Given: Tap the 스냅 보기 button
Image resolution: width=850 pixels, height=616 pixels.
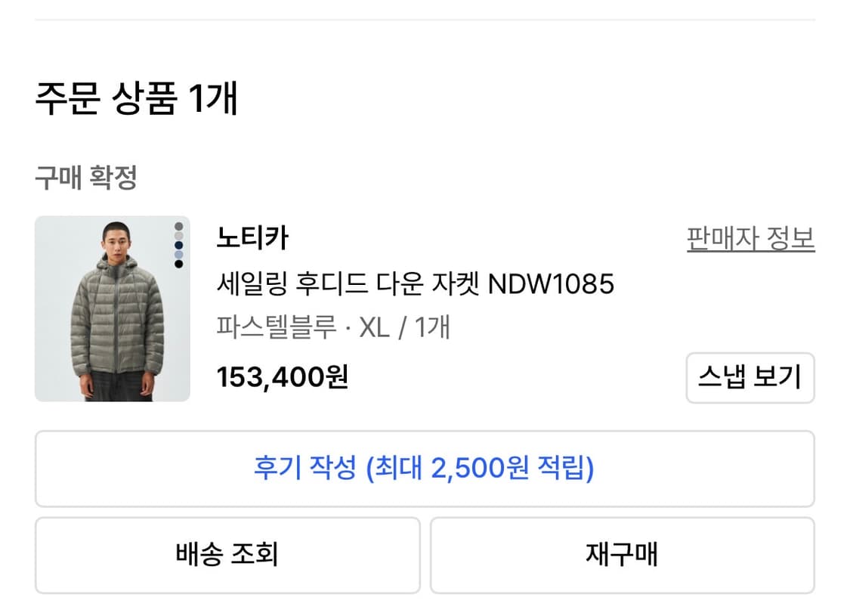Looking at the screenshot, I should [x=750, y=377].
